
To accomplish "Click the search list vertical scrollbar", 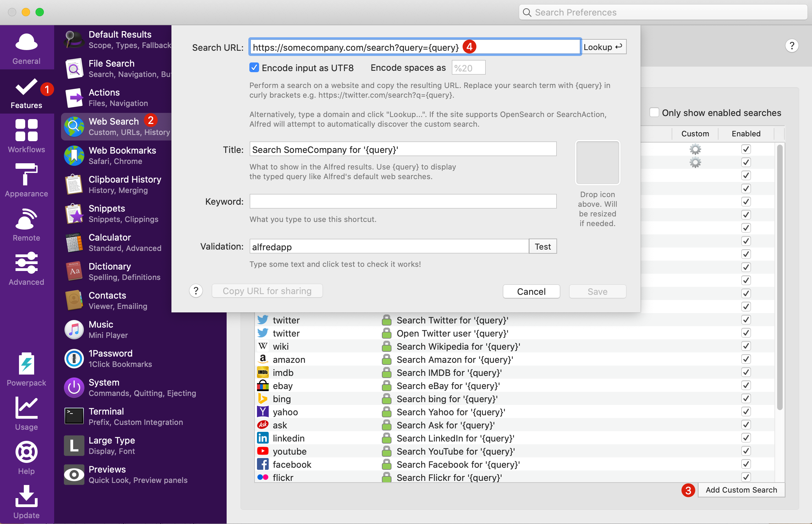I will tap(780, 277).
